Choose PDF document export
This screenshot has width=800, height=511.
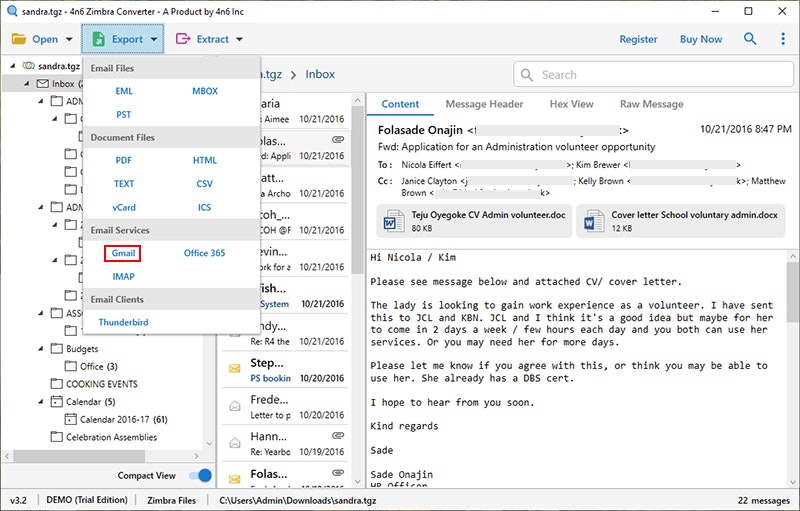[x=123, y=160]
